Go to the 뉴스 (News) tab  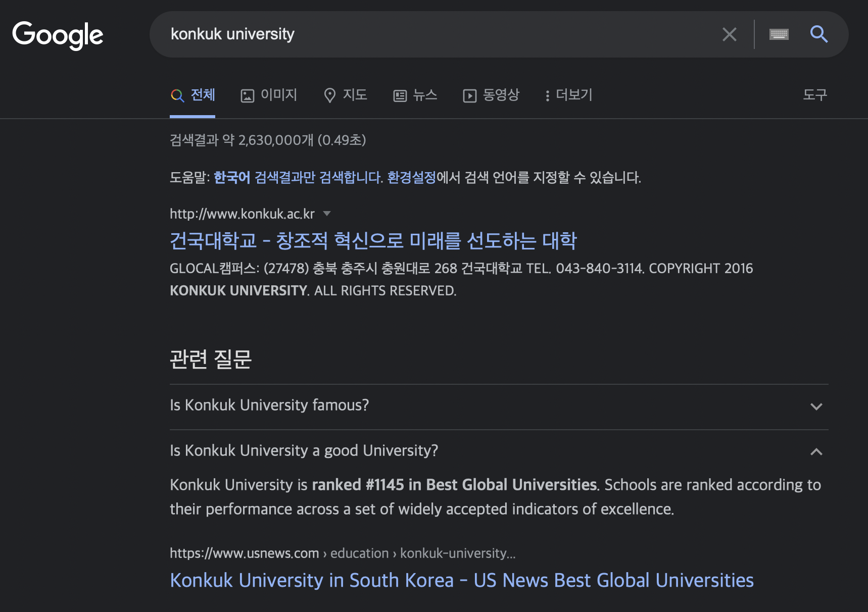tap(415, 95)
